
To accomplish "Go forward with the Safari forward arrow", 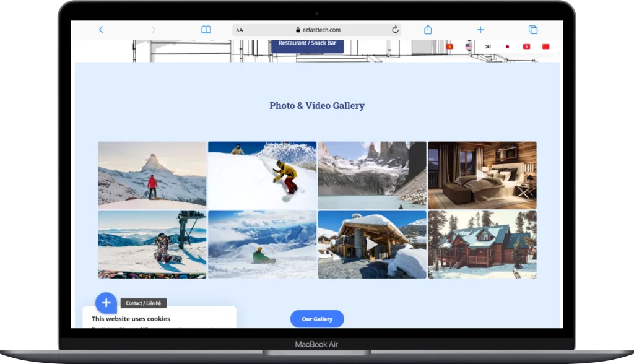I will pos(154,30).
